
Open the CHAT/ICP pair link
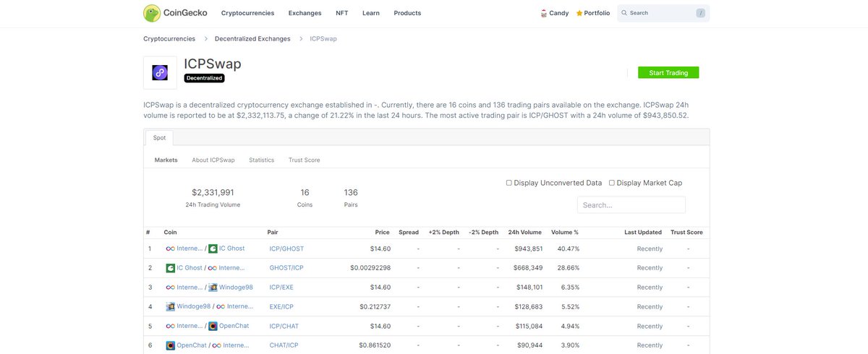coord(284,345)
